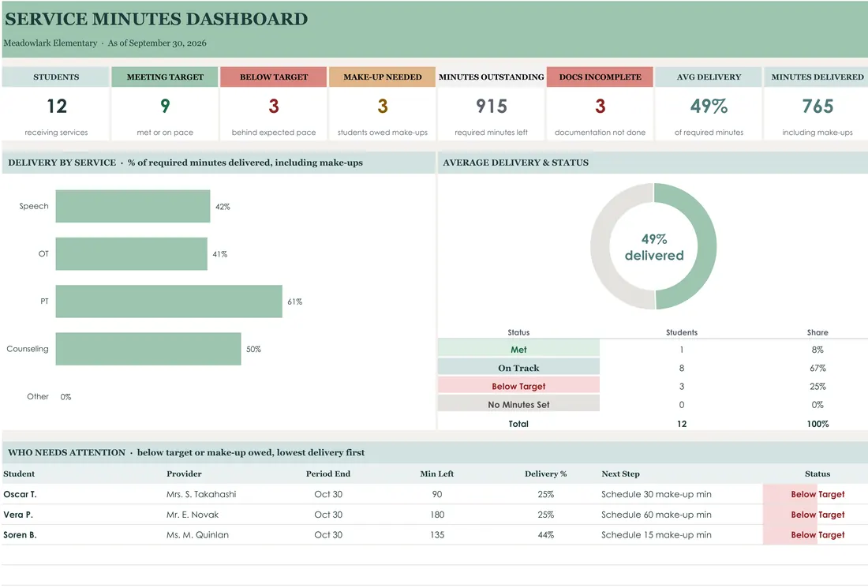Image resolution: width=868 pixels, height=588 pixels.
Task: Click the Students KPI header
Action: (x=56, y=77)
